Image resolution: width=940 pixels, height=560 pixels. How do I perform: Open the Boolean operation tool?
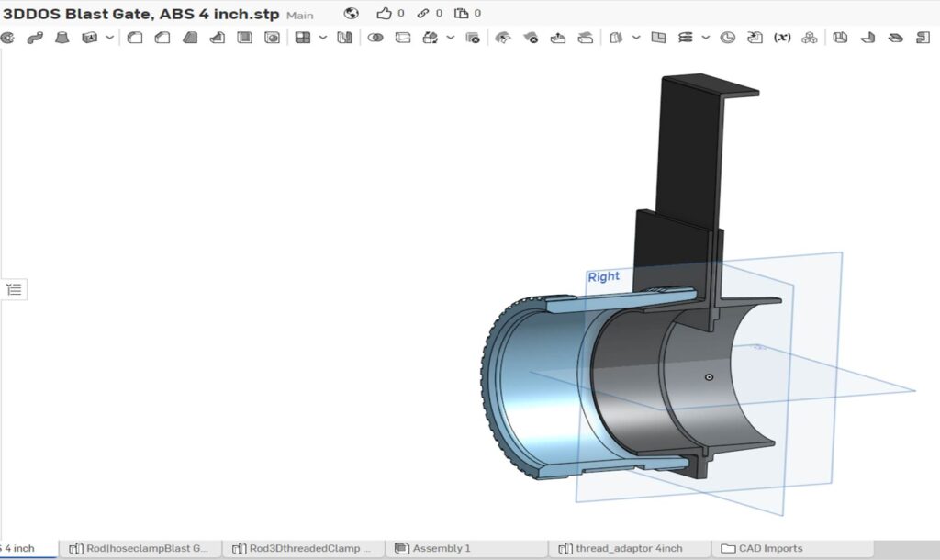[x=375, y=38]
